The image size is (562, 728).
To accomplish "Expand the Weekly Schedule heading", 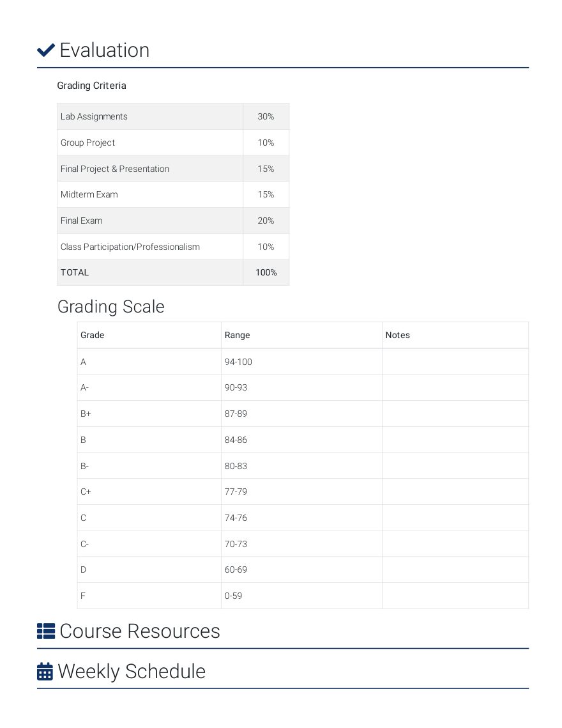I will (132, 672).
